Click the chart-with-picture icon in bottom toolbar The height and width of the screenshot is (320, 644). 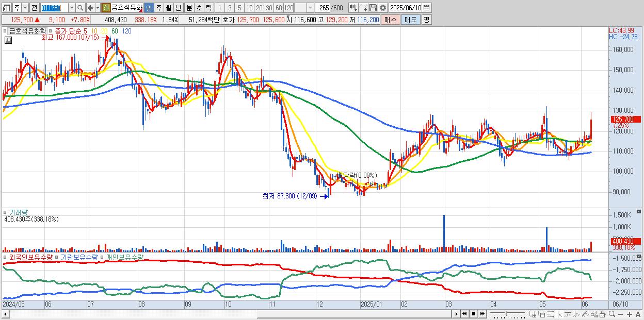pos(603,314)
